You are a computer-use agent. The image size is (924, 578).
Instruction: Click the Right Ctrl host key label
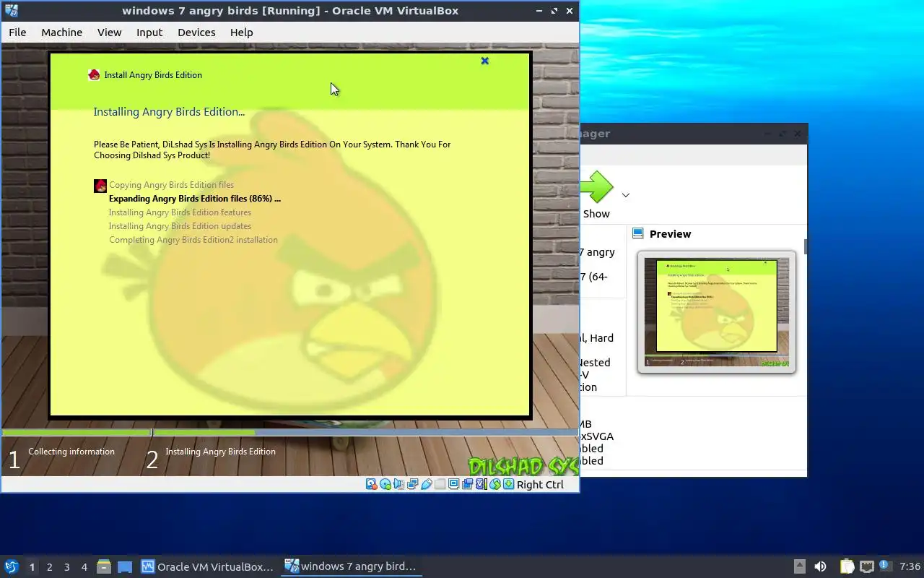point(540,485)
